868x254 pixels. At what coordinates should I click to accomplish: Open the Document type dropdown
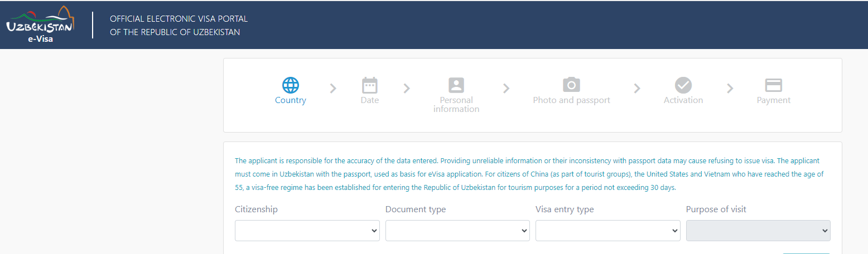[x=457, y=231]
